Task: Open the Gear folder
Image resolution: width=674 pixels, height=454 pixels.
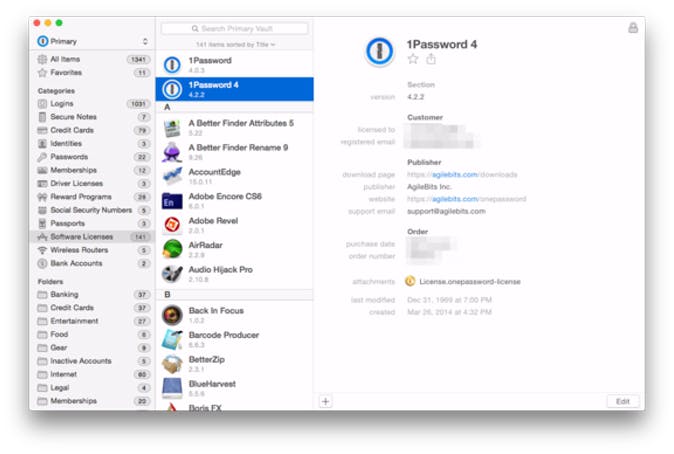Action: [92, 347]
